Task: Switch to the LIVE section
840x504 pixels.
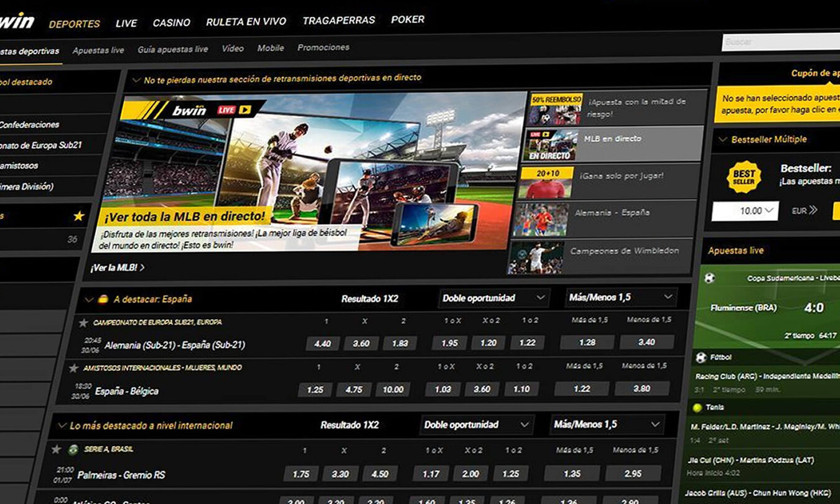Action: pyautogui.click(x=126, y=23)
